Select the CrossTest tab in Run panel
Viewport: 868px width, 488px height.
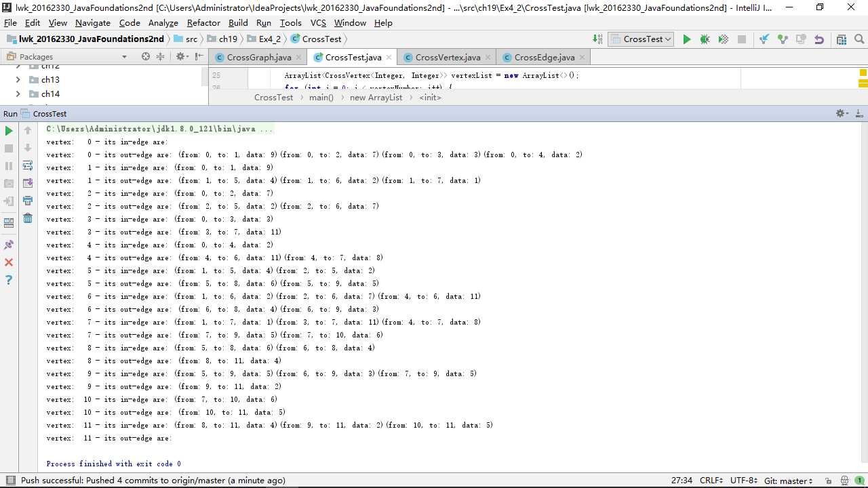point(44,114)
